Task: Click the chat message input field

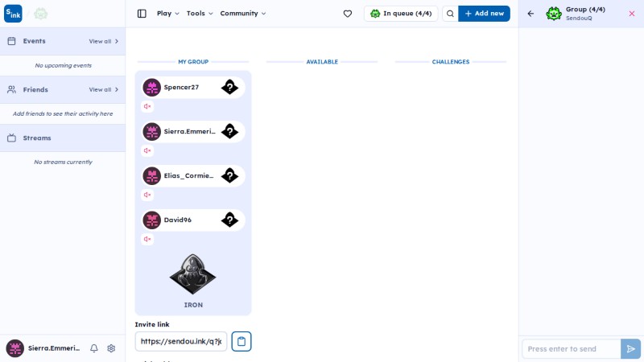Action: tap(572, 349)
